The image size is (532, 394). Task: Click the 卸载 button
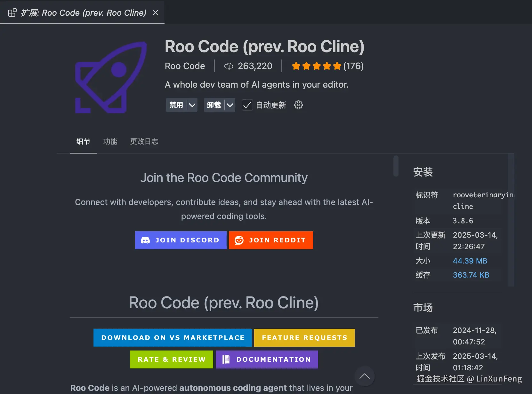click(x=214, y=105)
